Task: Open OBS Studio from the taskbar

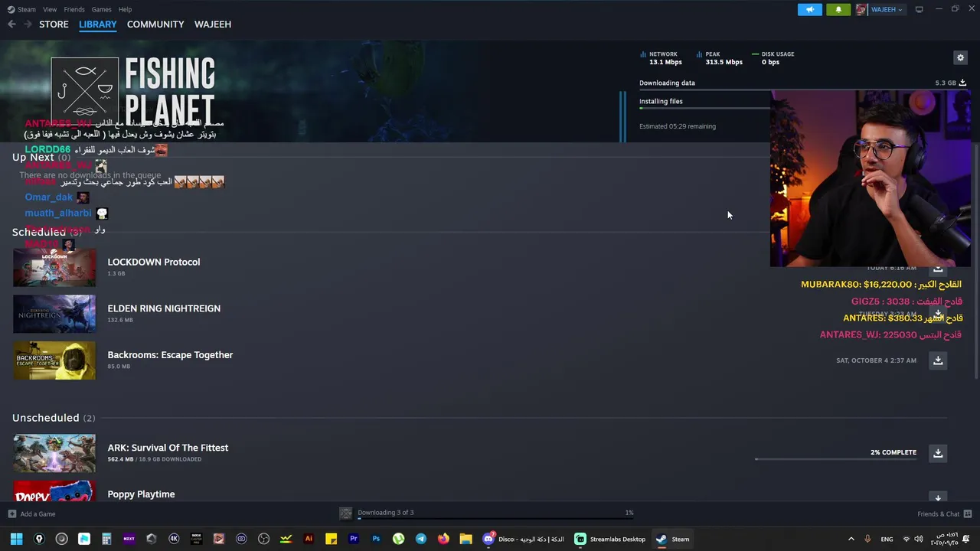Action: click(263, 540)
